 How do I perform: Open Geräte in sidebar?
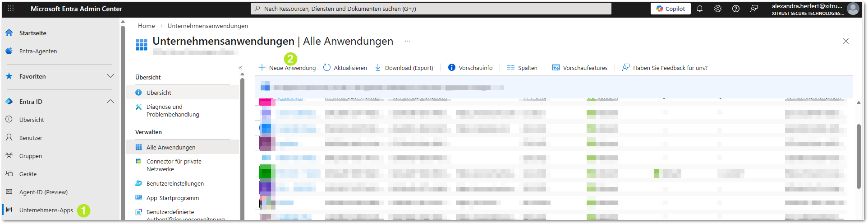[x=28, y=174]
